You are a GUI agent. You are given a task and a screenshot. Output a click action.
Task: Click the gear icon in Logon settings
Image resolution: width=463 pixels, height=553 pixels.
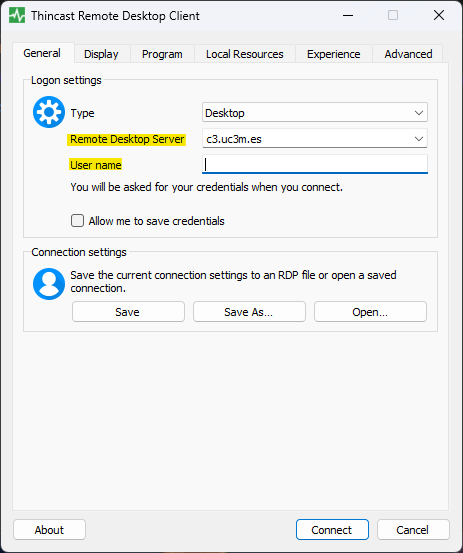pyautogui.click(x=49, y=112)
